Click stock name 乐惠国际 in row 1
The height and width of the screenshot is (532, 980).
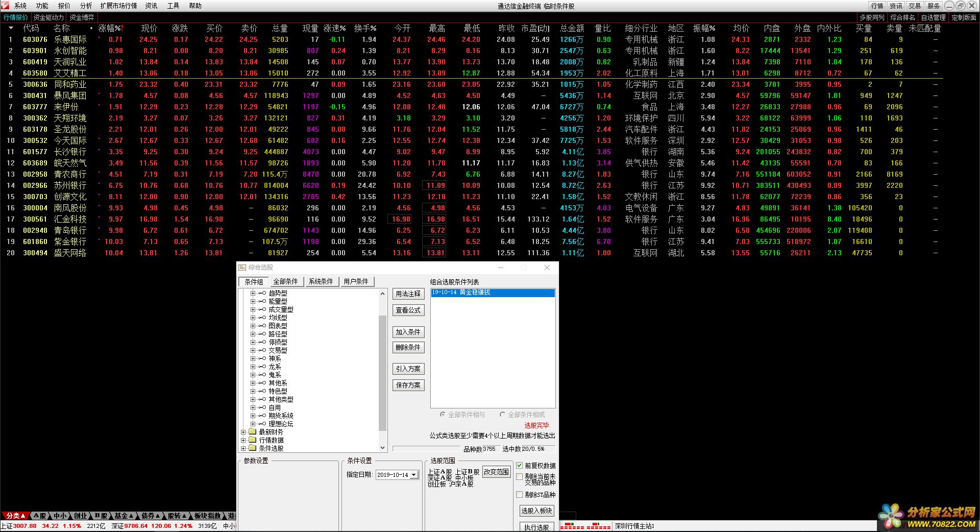[x=70, y=39]
